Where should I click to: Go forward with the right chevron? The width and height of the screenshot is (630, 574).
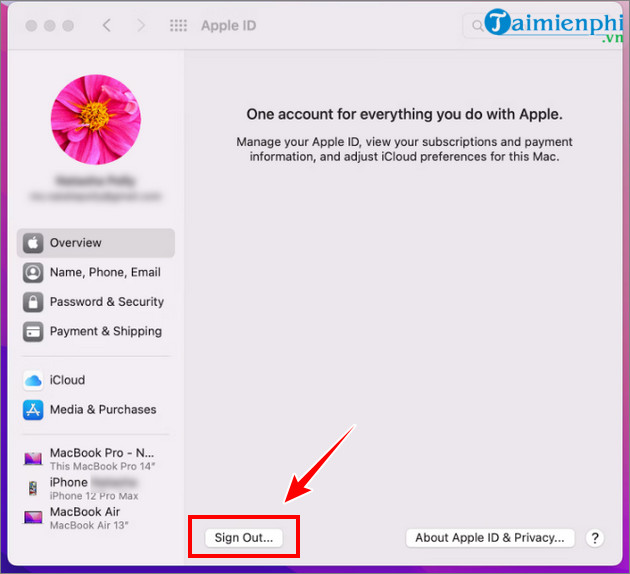point(141,25)
